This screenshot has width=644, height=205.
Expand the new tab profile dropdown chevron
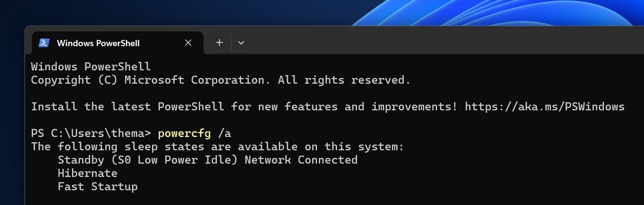click(x=241, y=43)
